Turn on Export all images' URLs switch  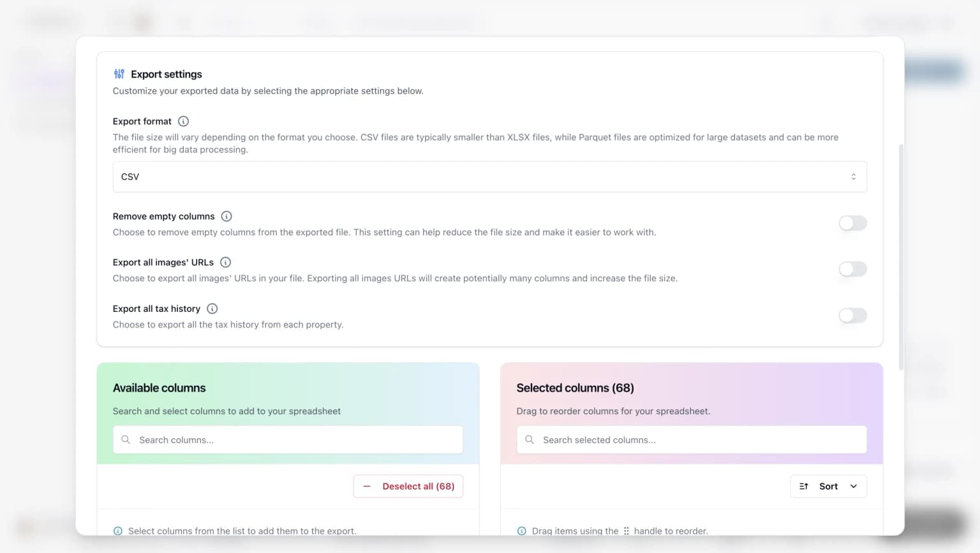pos(853,269)
